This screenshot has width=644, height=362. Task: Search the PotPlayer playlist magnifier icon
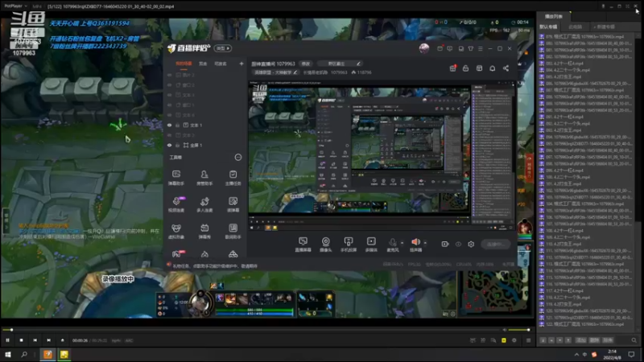point(634,340)
